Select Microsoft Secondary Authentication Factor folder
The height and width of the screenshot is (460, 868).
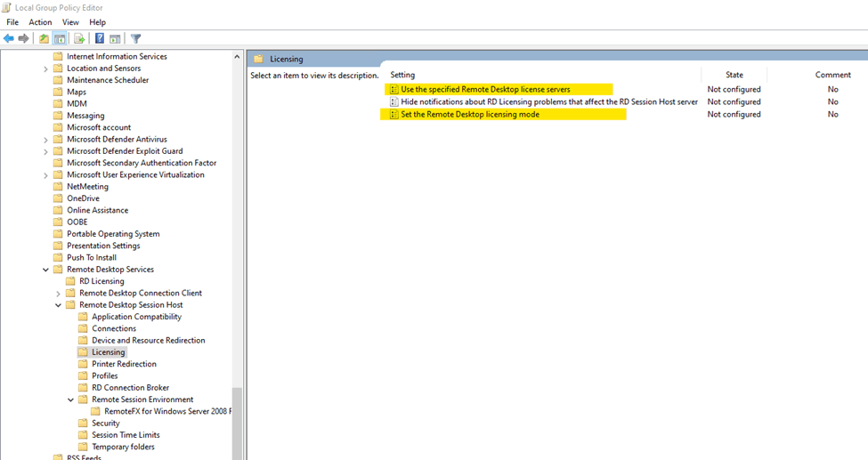pyautogui.click(x=142, y=163)
